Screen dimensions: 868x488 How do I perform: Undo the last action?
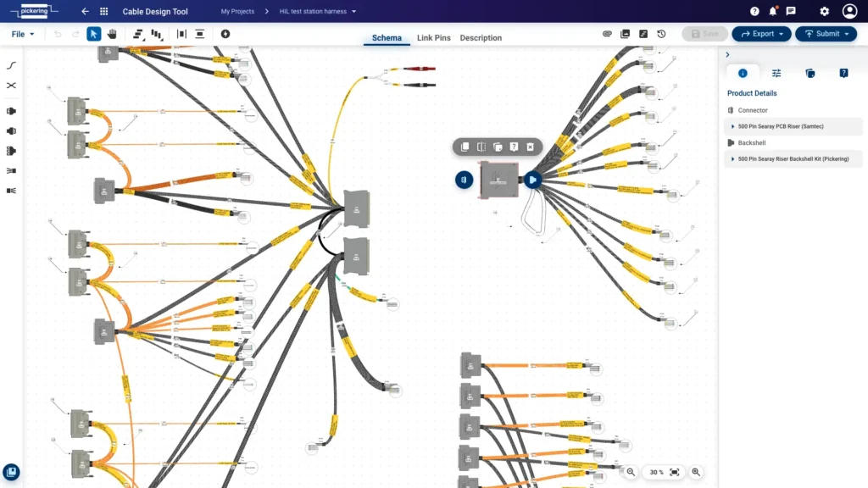coord(58,34)
